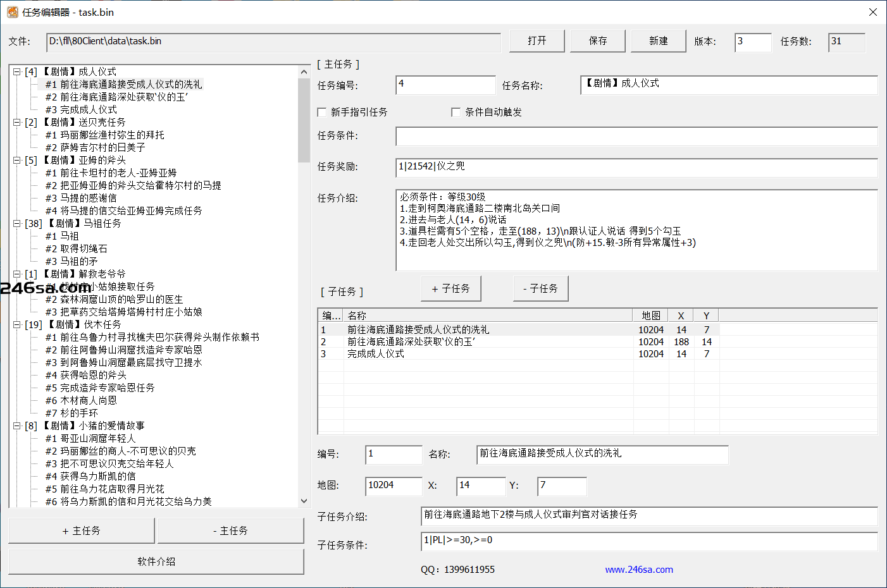Click the task tree scrollbar thumb
The image size is (887, 588).
304,120
